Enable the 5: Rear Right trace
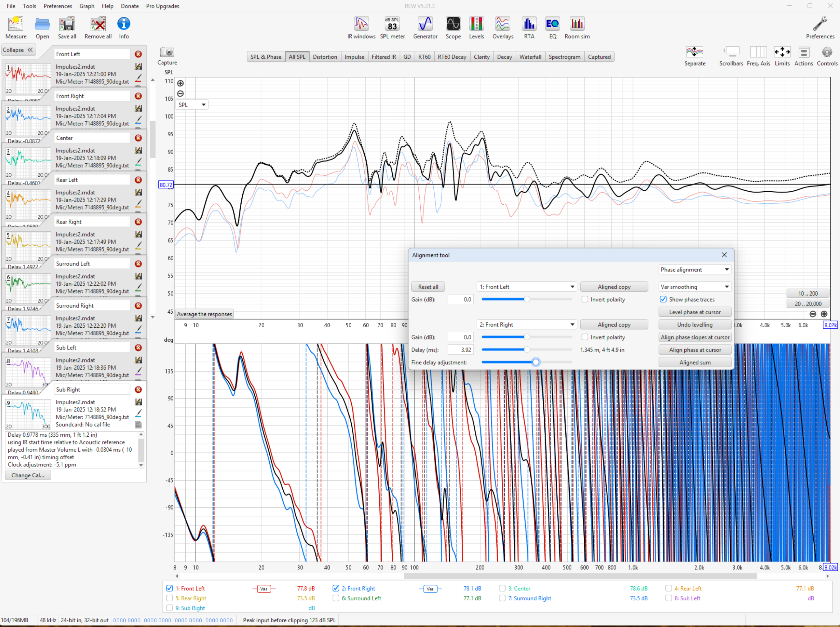The height and width of the screenshot is (627, 840). [170, 598]
